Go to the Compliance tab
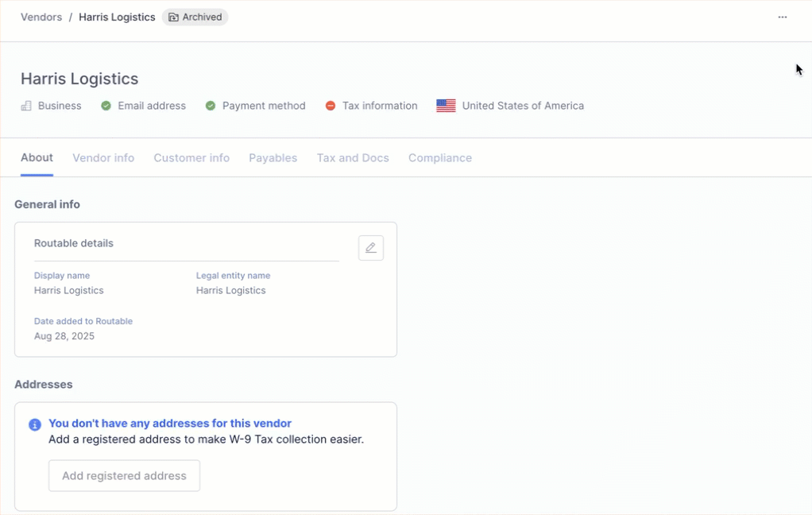 point(440,158)
